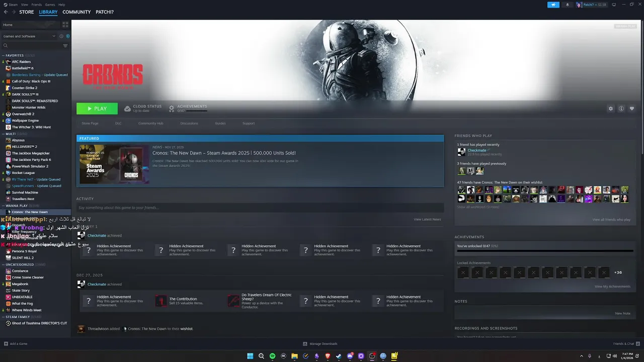Image resolution: width=644 pixels, height=362 pixels.
Task: Collapse the FAVORITES category
Action: (15, 55)
